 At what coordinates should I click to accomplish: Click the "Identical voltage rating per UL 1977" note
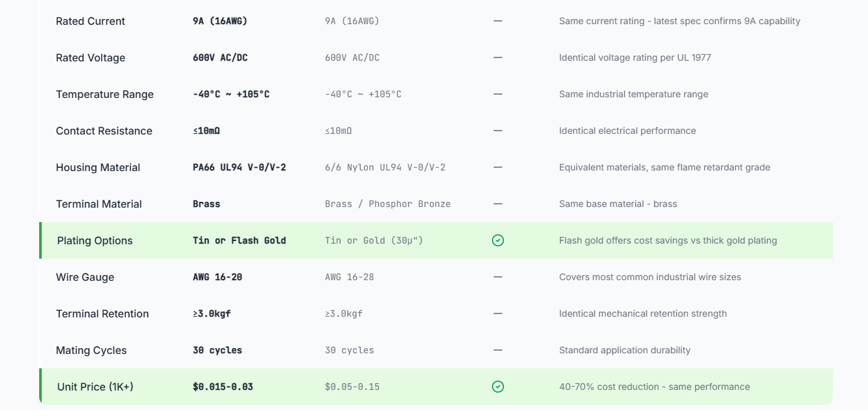pos(634,57)
